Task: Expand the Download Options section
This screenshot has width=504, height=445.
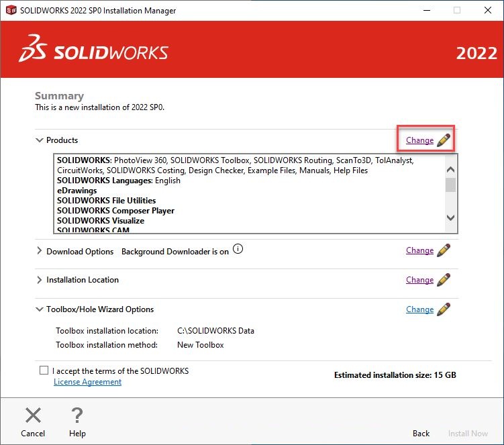Action: click(39, 251)
